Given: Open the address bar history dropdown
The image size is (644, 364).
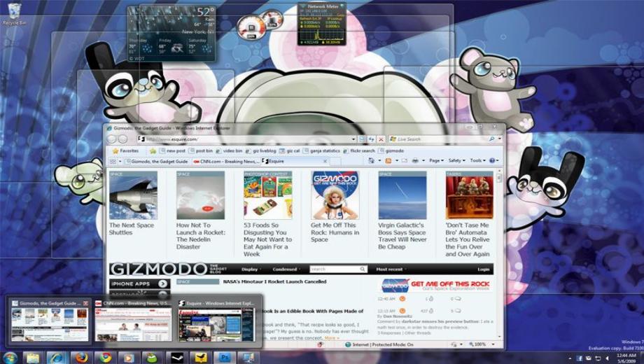Looking at the screenshot, I should (x=353, y=139).
